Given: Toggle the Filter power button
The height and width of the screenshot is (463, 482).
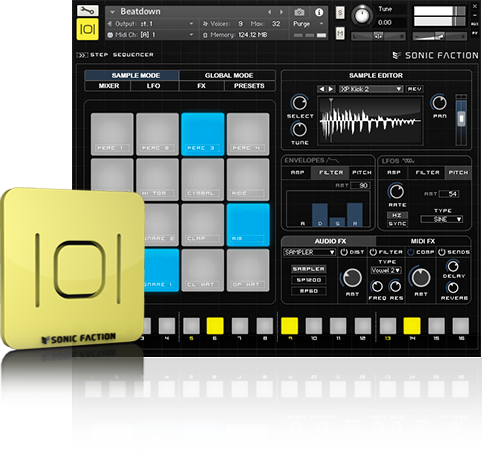Looking at the screenshot, I should click(373, 252).
